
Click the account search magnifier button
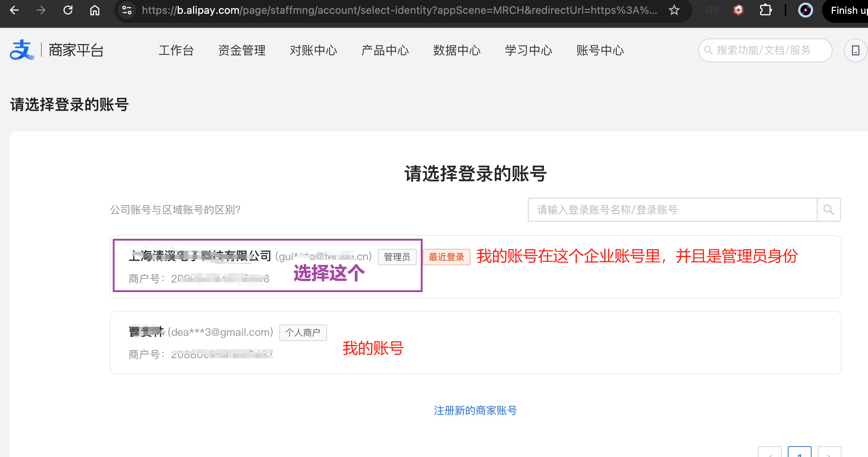pyautogui.click(x=828, y=210)
